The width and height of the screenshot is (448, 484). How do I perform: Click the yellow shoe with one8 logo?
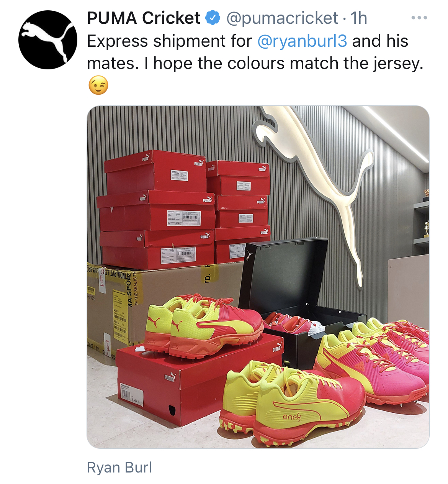[x=291, y=402]
